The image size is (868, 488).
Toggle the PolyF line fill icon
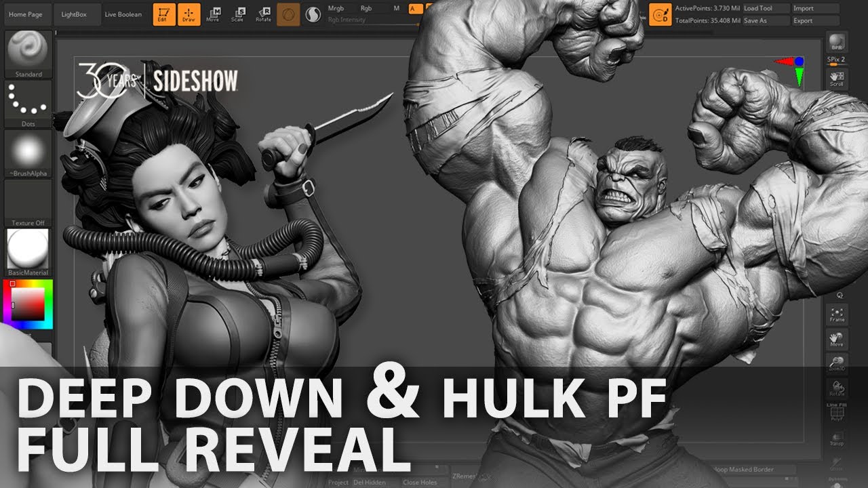pyautogui.click(x=837, y=413)
